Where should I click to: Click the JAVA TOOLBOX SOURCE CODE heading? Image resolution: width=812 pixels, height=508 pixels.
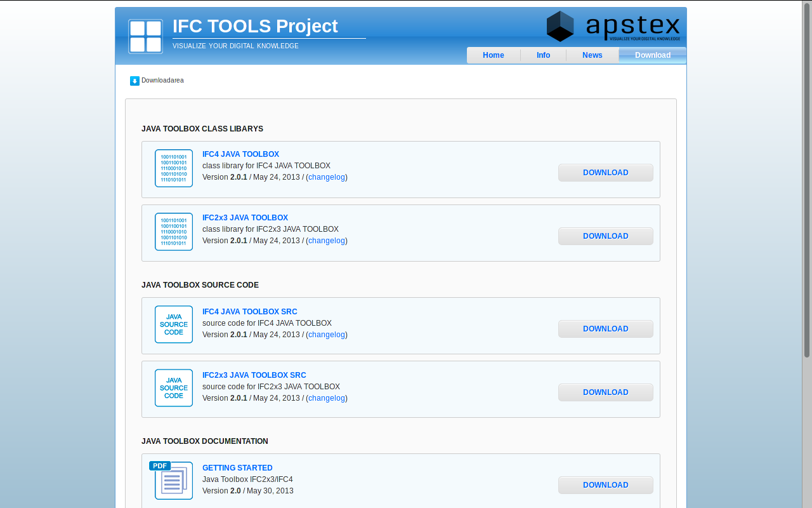[x=200, y=285]
